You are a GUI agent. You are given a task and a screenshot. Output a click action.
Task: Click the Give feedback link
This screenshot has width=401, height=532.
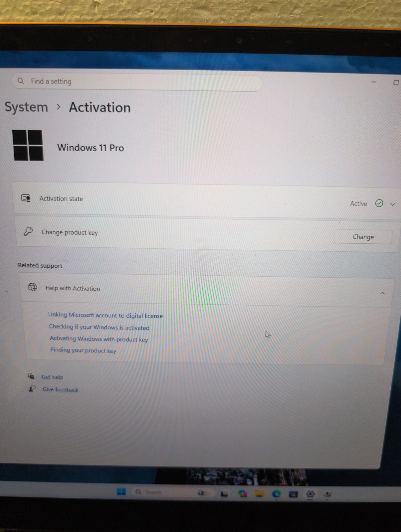[60, 389]
